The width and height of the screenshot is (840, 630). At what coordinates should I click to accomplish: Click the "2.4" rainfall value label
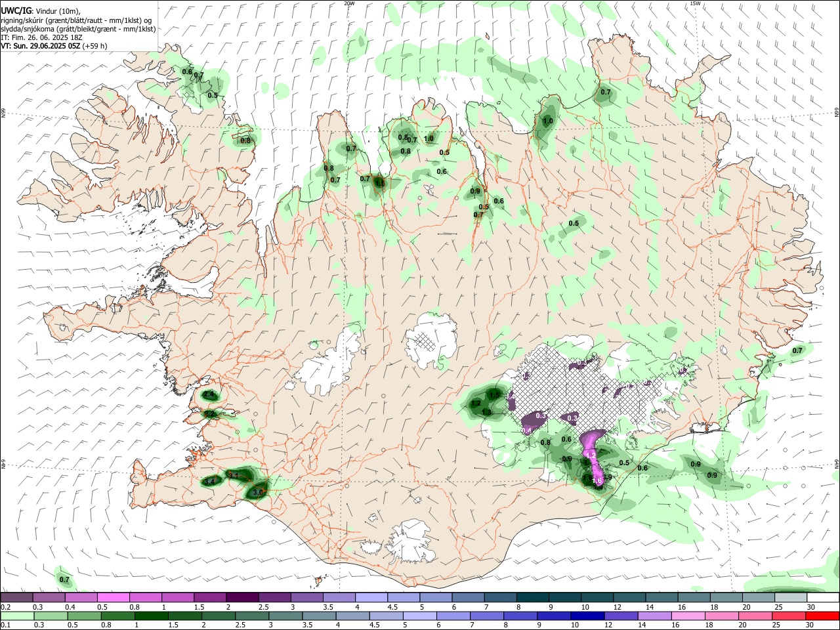(209, 394)
